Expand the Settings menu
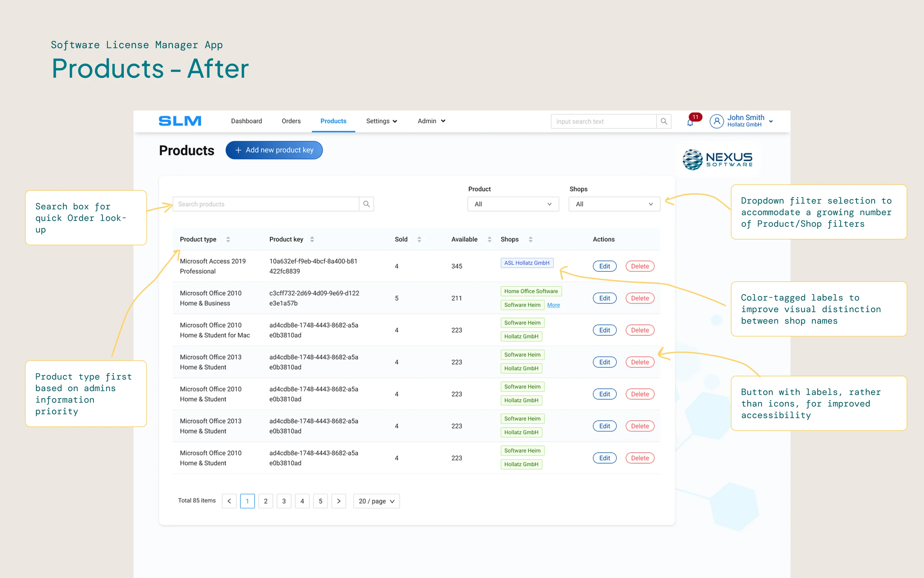The height and width of the screenshot is (578, 924). tap(381, 121)
